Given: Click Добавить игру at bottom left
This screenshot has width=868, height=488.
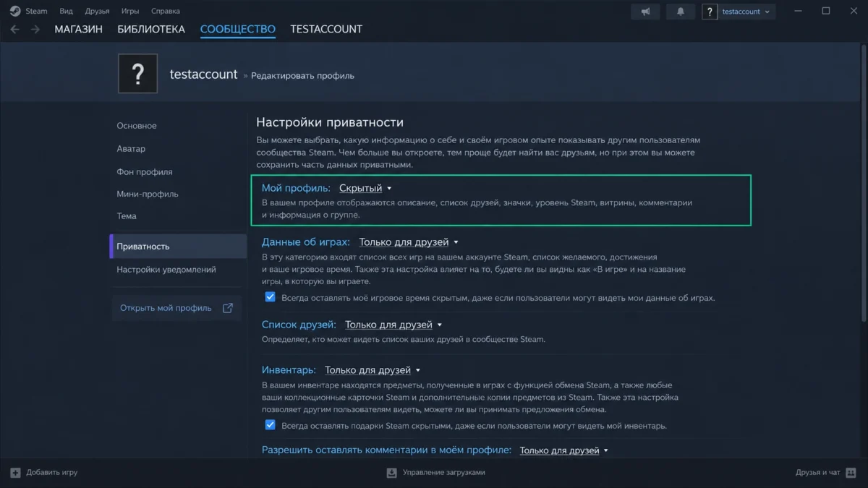Looking at the screenshot, I should 51,473.
